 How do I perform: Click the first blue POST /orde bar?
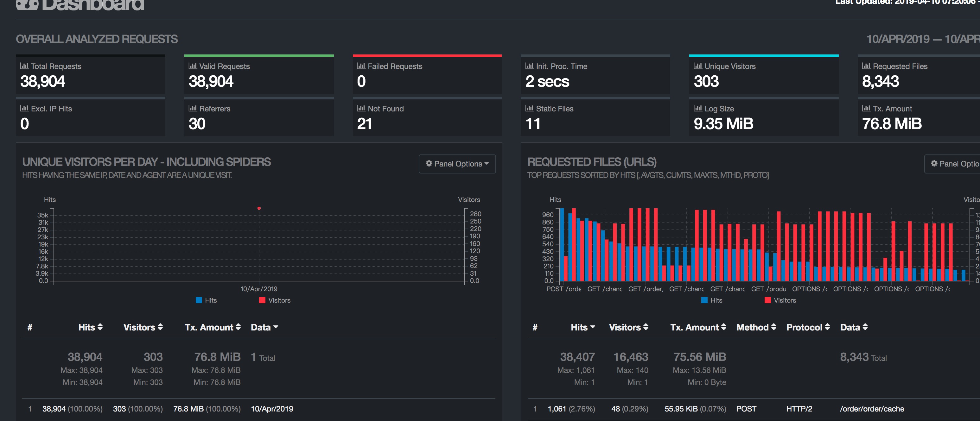[562, 245]
